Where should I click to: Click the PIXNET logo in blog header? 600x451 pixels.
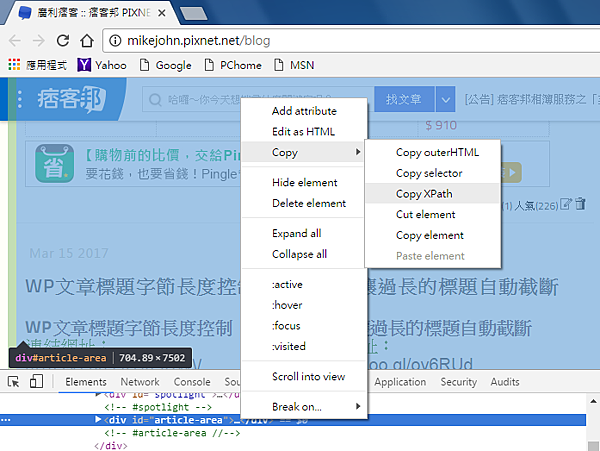(x=71, y=99)
